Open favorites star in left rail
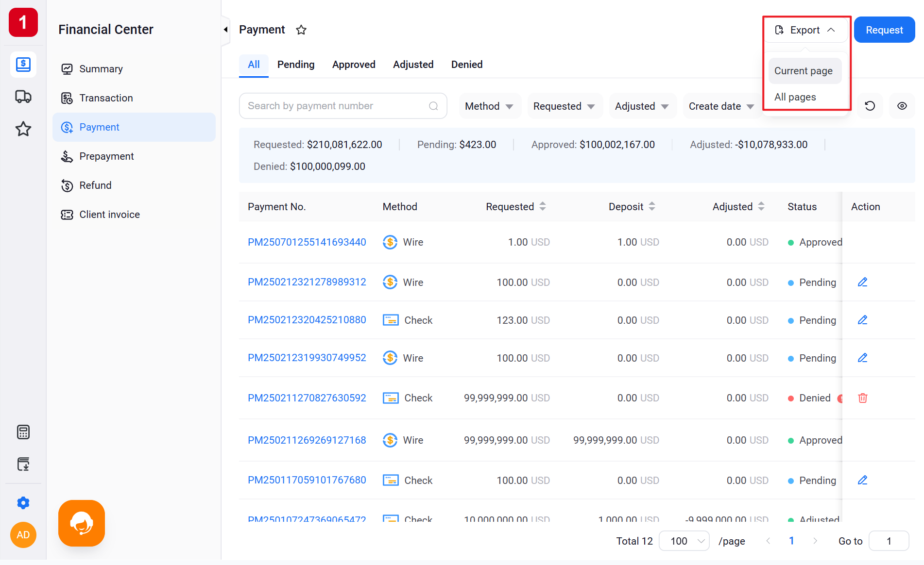The image size is (924, 565). pos(23,129)
